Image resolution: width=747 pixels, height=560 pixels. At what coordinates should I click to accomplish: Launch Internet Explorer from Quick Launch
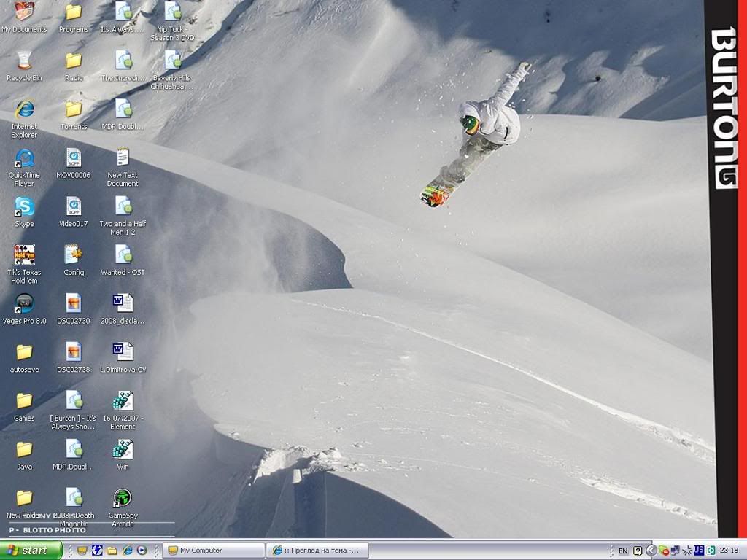point(127,551)
